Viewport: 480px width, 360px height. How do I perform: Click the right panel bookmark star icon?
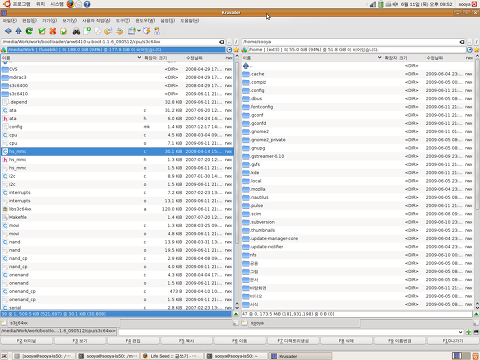(x=476, y=50)
